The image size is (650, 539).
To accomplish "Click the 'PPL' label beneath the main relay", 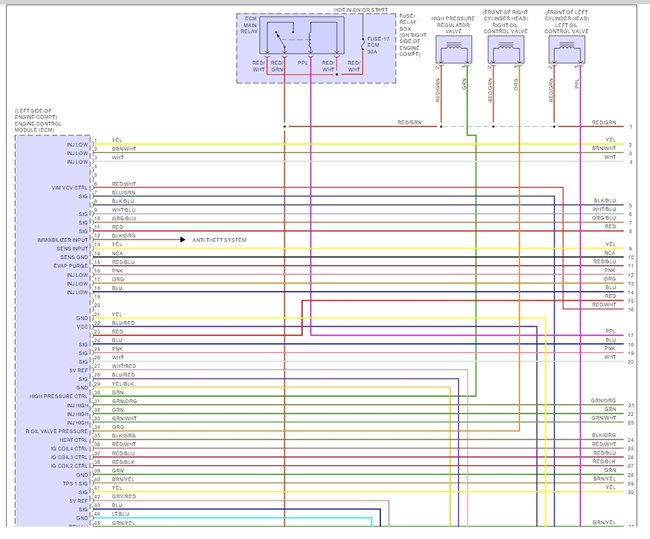I will click(303, 63).
